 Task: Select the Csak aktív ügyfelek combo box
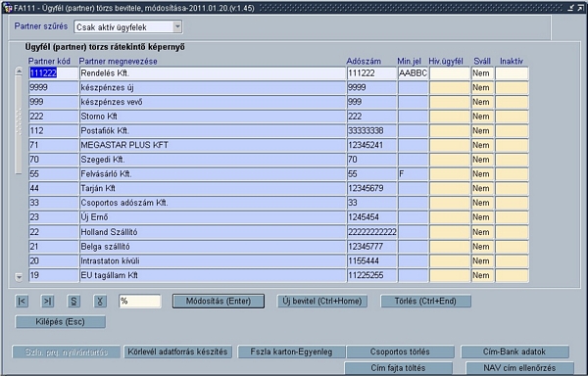[x=127, y=27]
